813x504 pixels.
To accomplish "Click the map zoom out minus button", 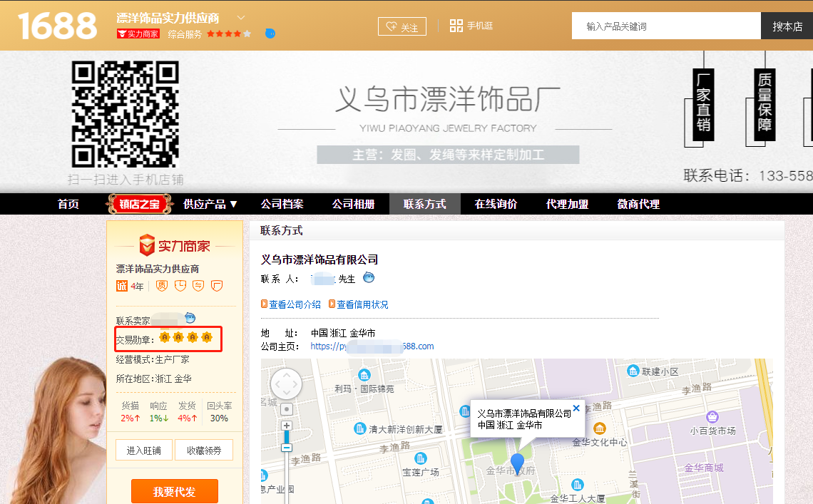I will pos(287,448).
